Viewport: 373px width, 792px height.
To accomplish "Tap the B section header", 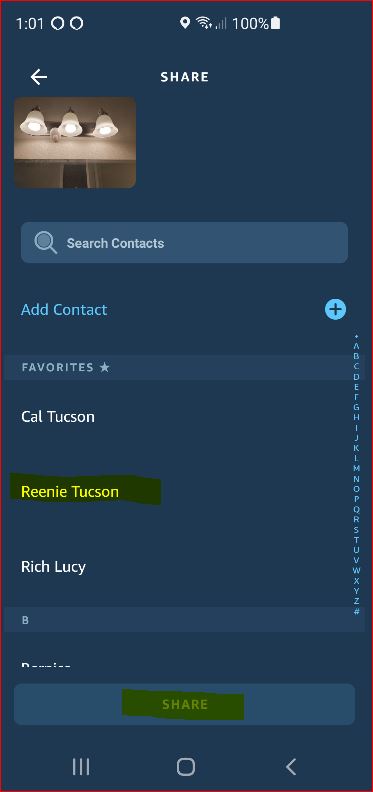I will point(184,620).
